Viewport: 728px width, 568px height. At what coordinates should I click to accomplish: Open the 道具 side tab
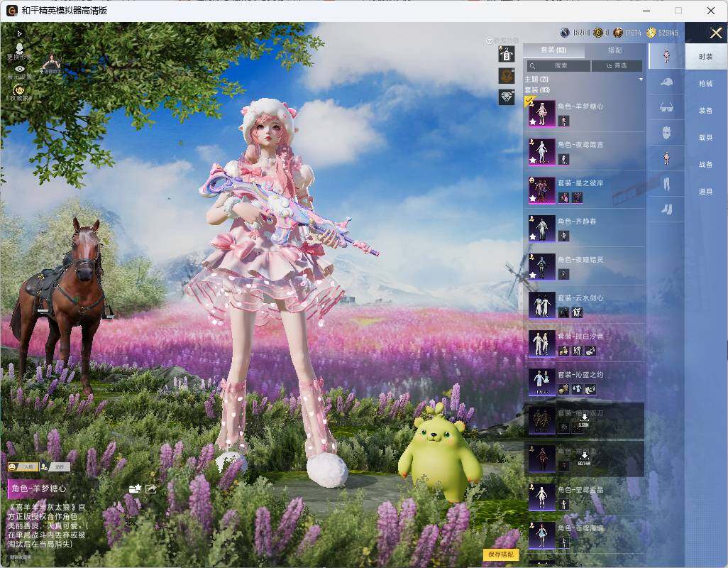click(706, 192)
